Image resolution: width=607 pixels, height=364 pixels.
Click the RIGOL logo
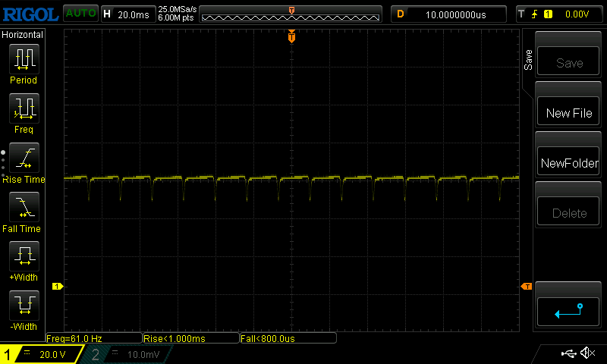(30, 14)
